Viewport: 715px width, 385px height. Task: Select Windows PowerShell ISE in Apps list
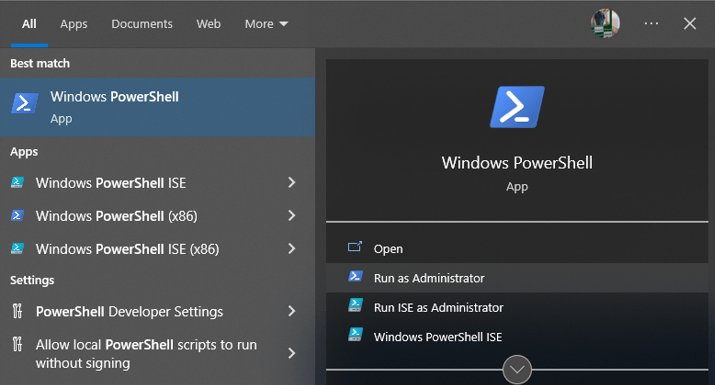coord(111,183)
